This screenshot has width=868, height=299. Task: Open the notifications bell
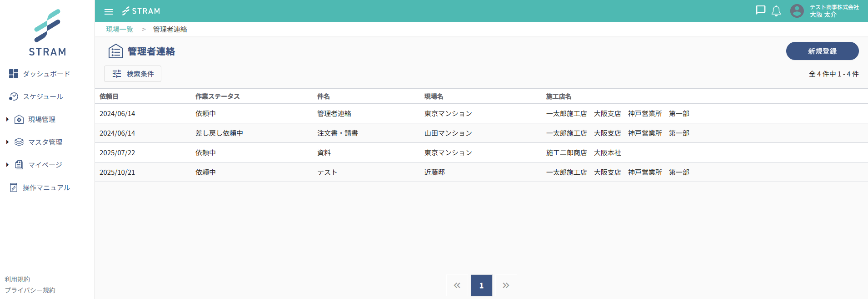776,11
